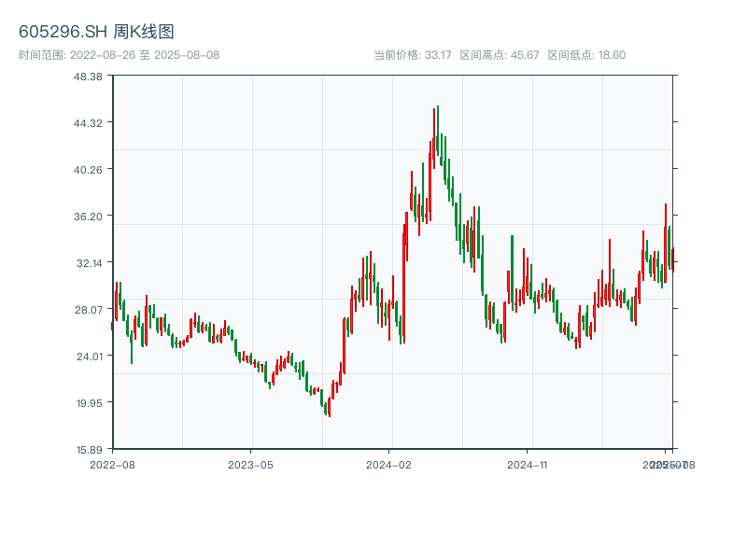Click the 当前价格: 33.17 label
The image size is (747, 560).
[413, 55]
